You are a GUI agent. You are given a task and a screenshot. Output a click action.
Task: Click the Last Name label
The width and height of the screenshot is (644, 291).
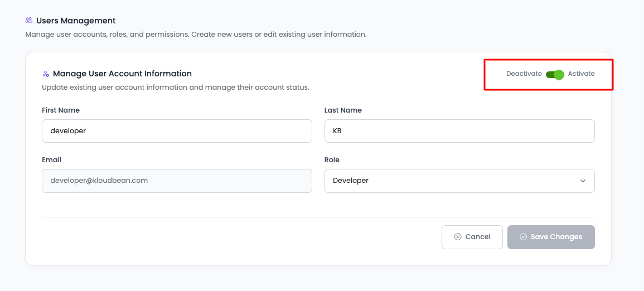click(343, 110)
